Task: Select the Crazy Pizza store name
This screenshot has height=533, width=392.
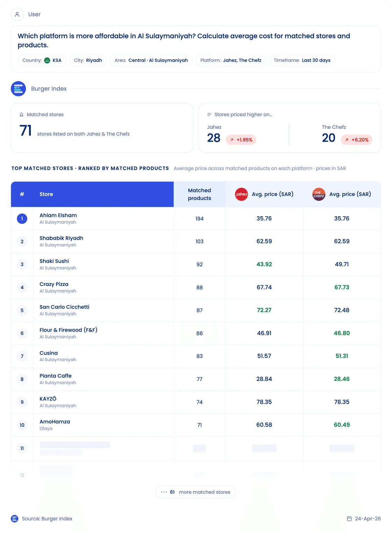Action: 54,284
